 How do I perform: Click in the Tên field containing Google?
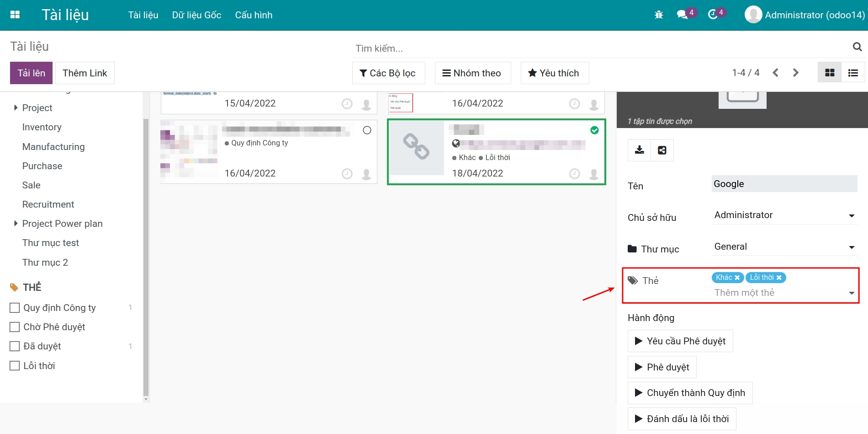[784, 184]
